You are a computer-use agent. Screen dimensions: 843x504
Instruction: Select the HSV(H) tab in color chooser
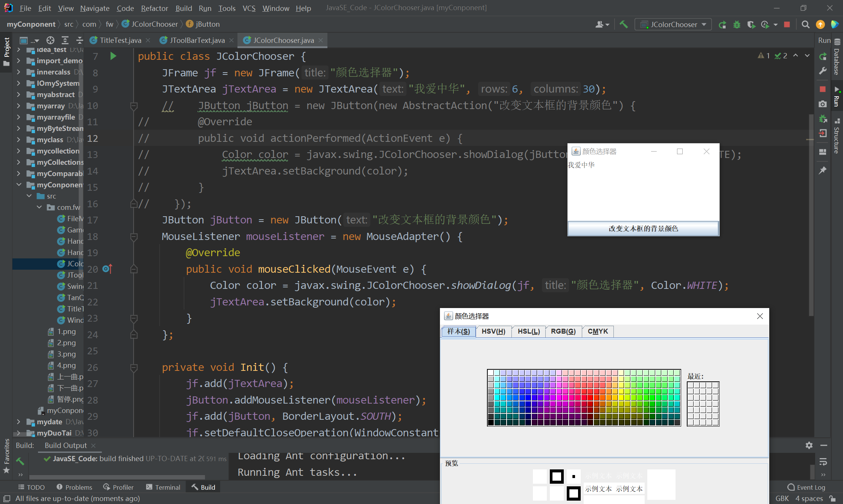(493, 331)
